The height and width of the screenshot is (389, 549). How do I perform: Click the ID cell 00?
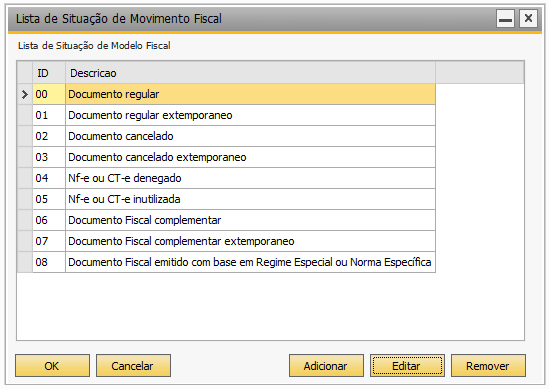tap(49, 94)
